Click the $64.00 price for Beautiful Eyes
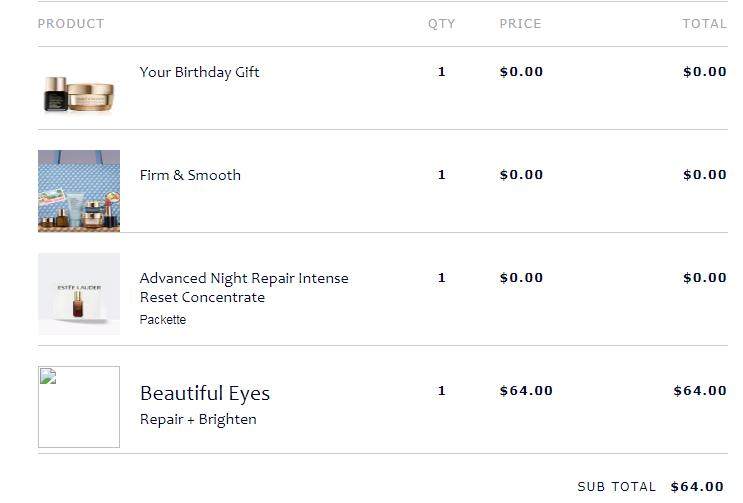Viewport: 743px width, 503px height. (x=526, y=391)
